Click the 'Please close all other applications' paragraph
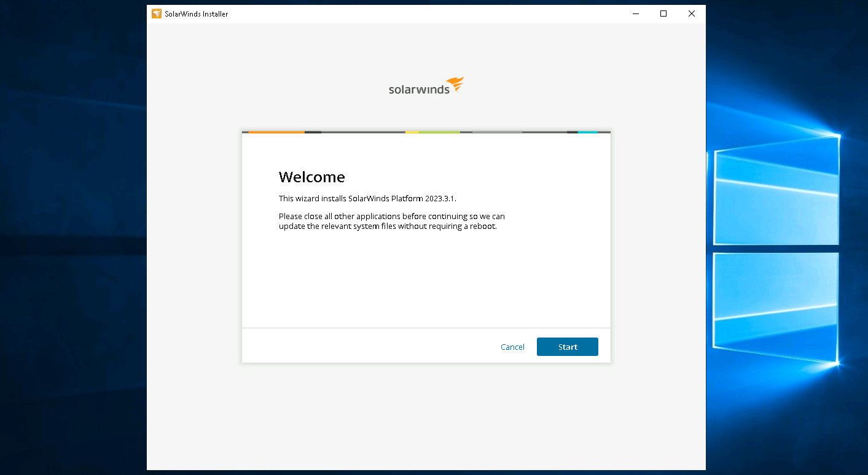 [x=391, y=217]
